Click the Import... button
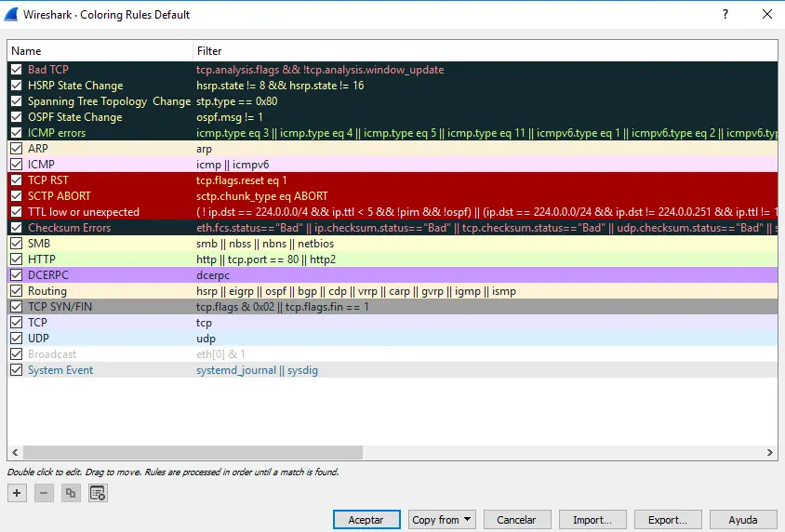The height and width of the screenshot is (532, 785). click(x=592, y=520)
